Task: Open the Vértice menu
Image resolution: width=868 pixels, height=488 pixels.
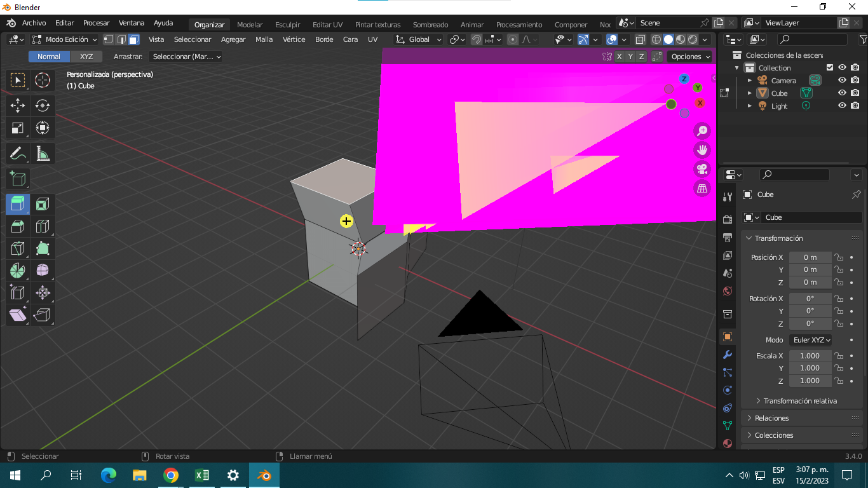Action: pyautogui.click(x=294, y=39)
